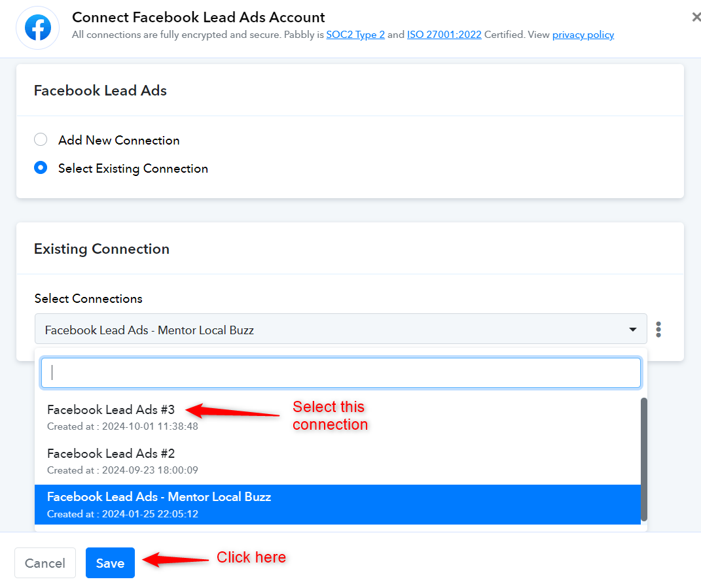Screen dimensions: 701x588
Task: Click the Save button
Action: pos(110,562)
